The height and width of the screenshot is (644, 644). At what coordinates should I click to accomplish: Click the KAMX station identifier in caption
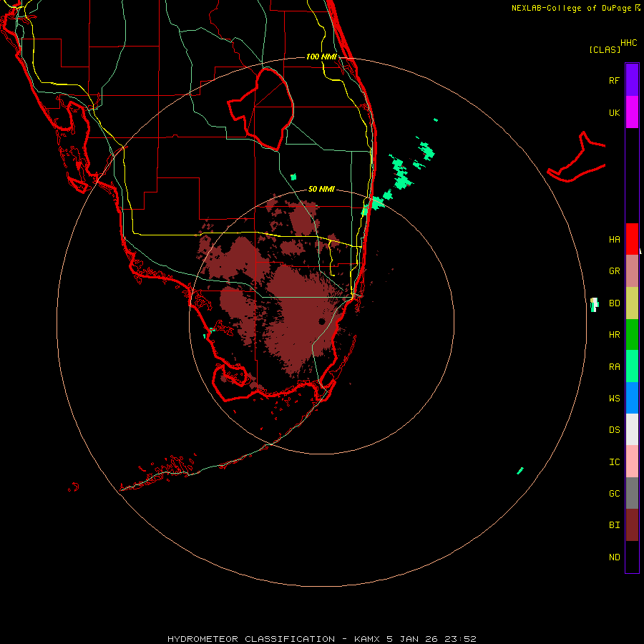point(367,639)
